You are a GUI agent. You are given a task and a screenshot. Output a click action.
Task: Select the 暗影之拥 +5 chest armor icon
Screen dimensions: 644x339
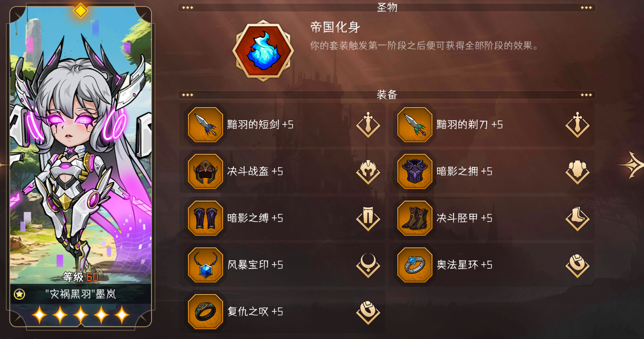415,171
